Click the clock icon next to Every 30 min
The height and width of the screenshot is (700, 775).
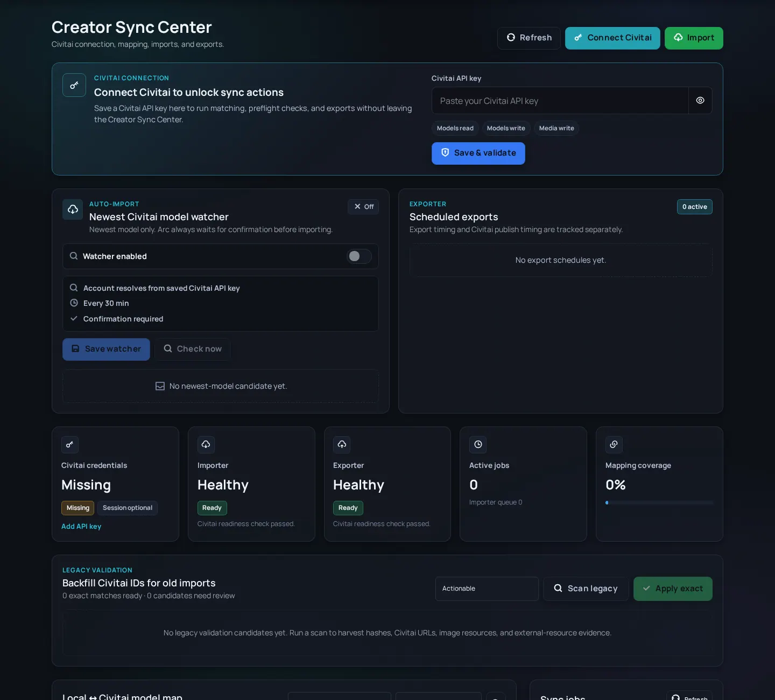point(74,303)
